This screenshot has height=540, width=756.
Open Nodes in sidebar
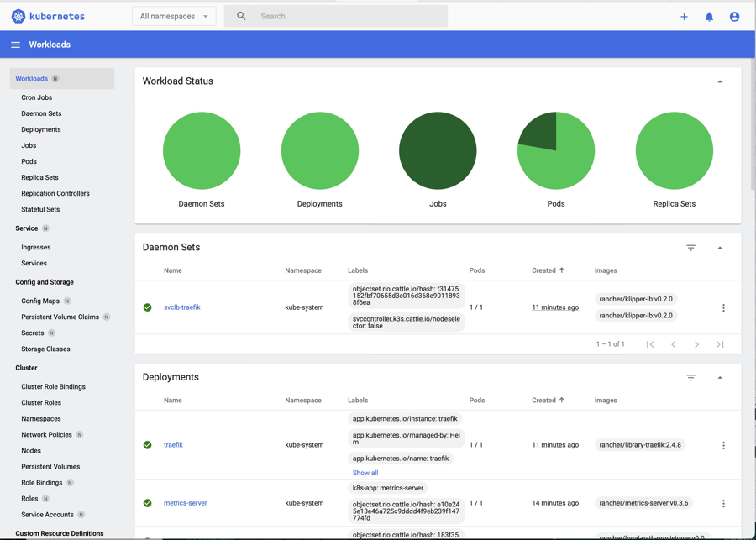(x=31, y=450)
